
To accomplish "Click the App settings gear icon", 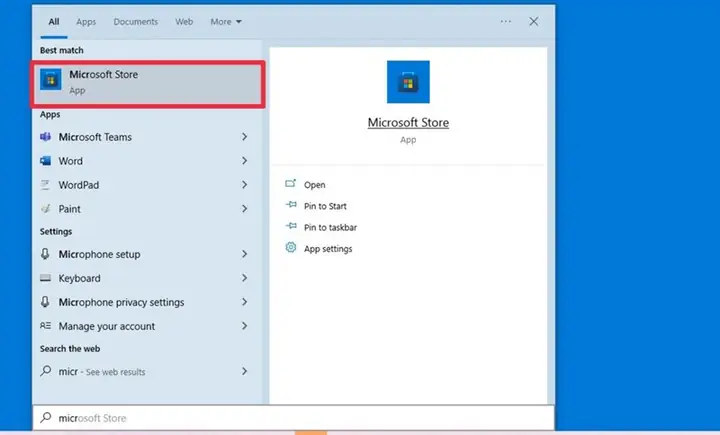I will pyautogui.click(x=291, y=248).
